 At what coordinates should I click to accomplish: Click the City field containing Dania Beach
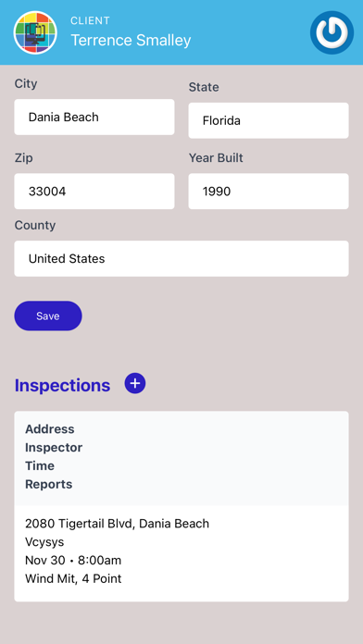point(94,118)
